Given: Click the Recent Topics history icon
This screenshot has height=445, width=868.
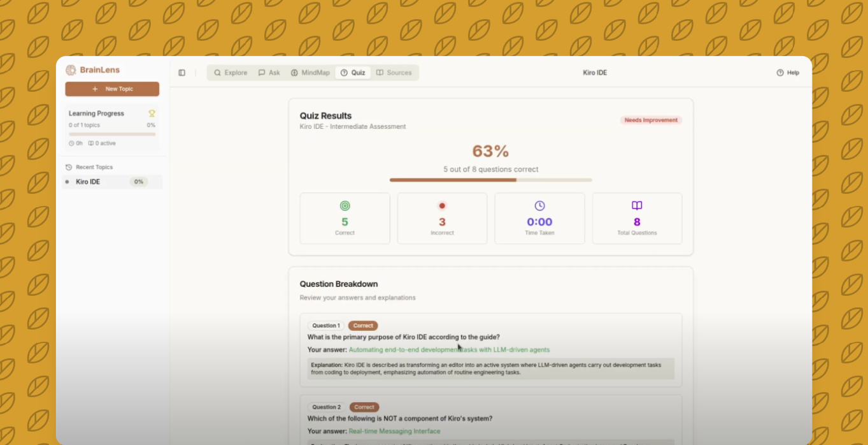Looking at the screenshot, I should coord(69,167).
